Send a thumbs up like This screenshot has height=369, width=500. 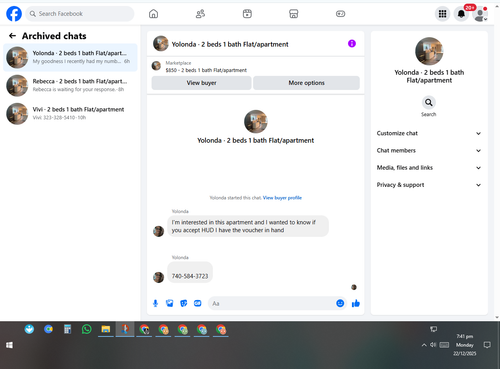pyautogui.click(x=356, y=303)
